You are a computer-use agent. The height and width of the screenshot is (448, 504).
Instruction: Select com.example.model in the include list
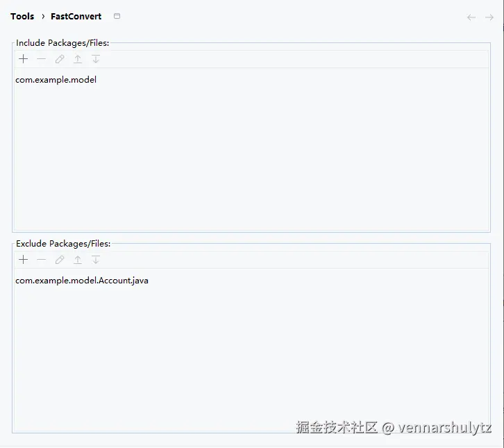(251, 80)
